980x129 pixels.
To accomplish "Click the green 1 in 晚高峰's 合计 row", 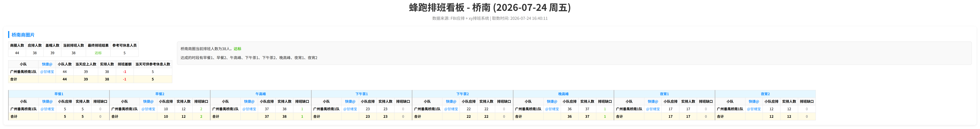I will (605, 116).
